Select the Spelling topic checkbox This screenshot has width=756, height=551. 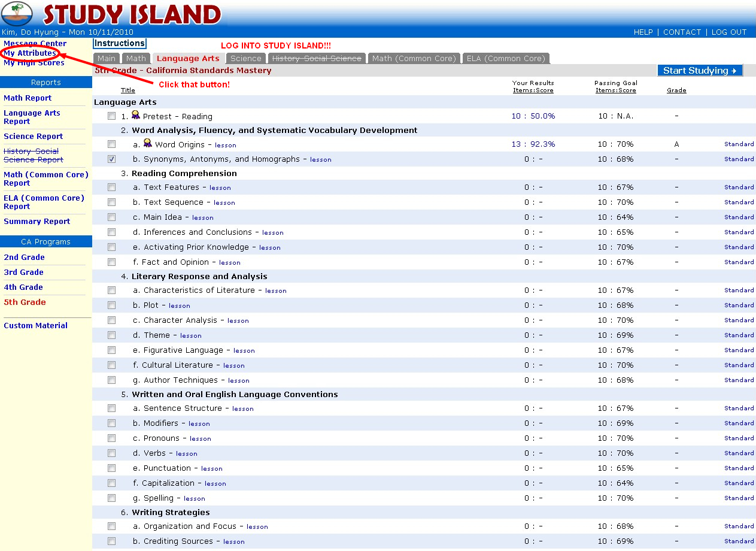pyautogui.click(x=111, y=498)
